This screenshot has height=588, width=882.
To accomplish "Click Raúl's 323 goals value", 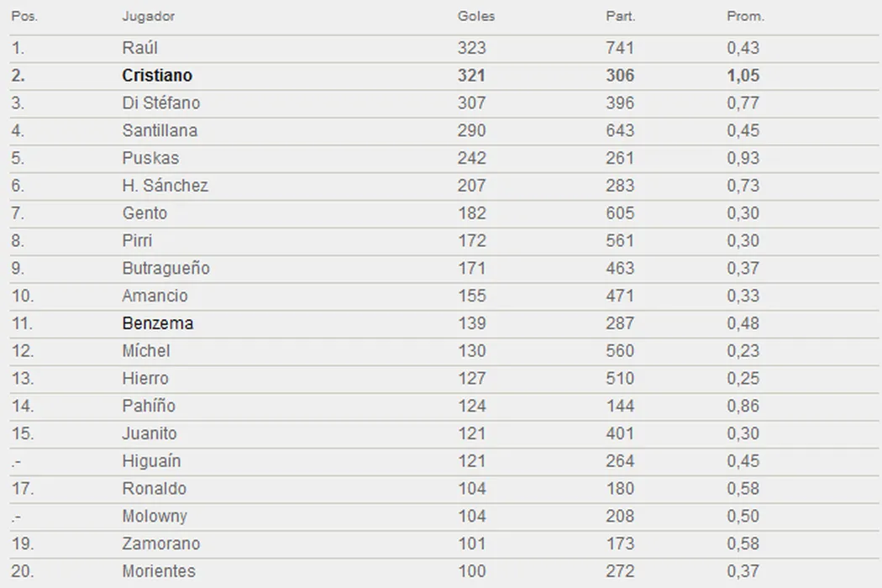I will [x=471, y=48].
